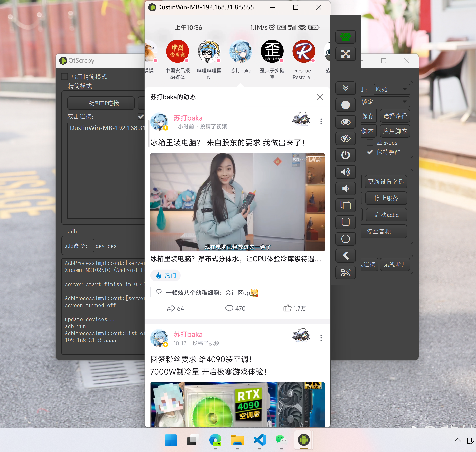Turn off phone display with the eye-off icon
Image resolution: width=476 pixels, height=452 pixels.
click(345, 138)
